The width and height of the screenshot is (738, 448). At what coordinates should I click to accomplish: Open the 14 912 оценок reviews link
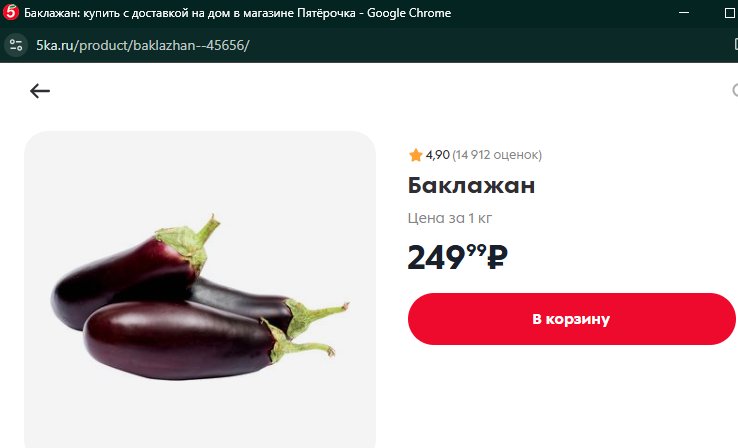tap(497, 155)
